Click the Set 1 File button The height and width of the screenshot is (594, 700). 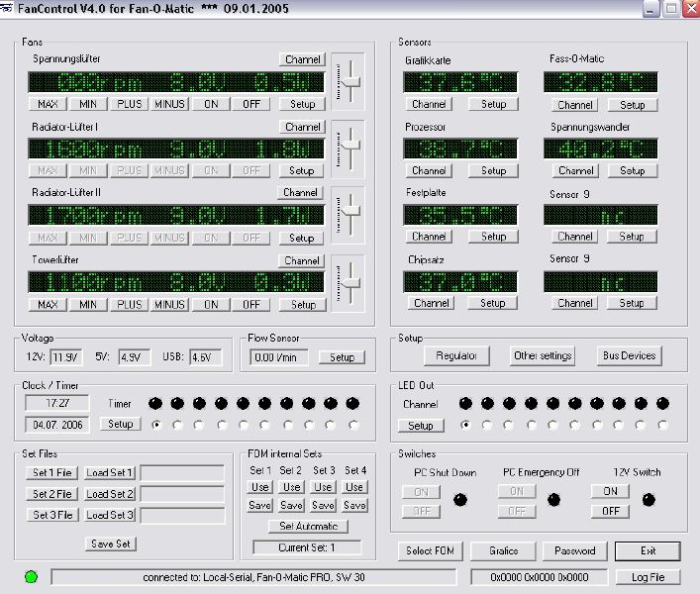[52, 472]
